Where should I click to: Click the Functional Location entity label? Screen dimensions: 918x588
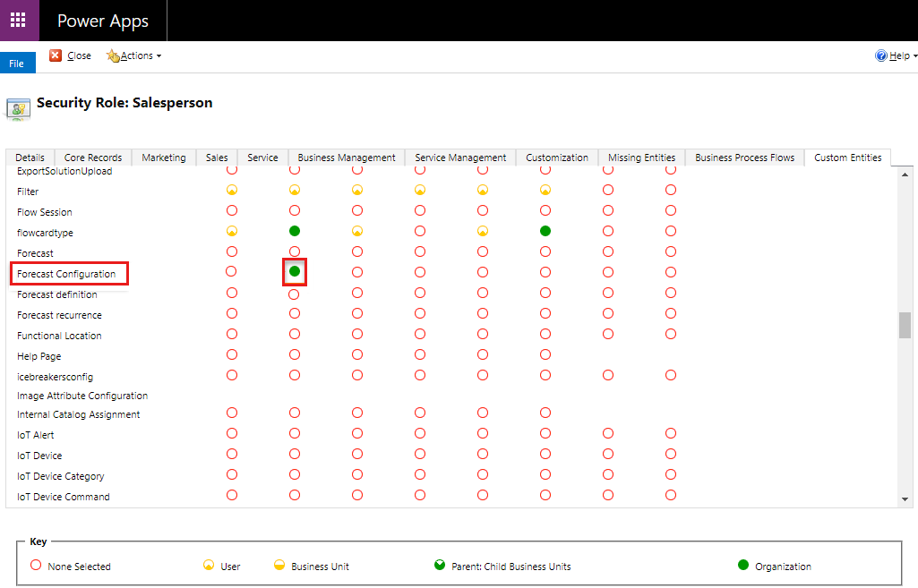pos(59,336)
